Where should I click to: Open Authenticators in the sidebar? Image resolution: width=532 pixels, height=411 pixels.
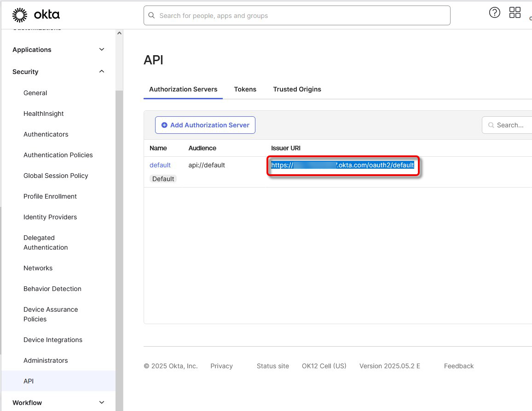click(x=46, y=134)
